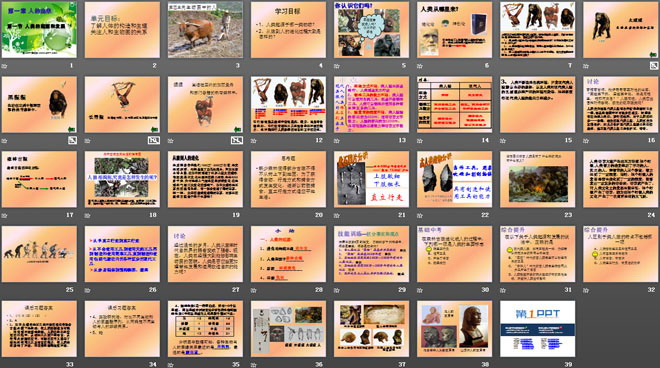This screenshot has height=368, width=660.
Task: Click the animation star icon under slide 6
Action: pyautogui.click(x=420, y=66)
